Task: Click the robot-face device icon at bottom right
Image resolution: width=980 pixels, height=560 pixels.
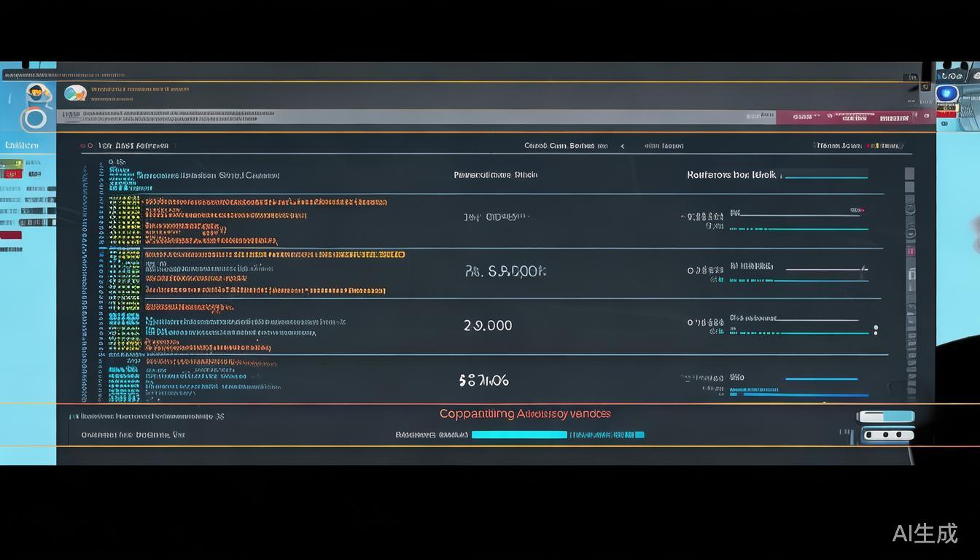Action: coord(887,435)
